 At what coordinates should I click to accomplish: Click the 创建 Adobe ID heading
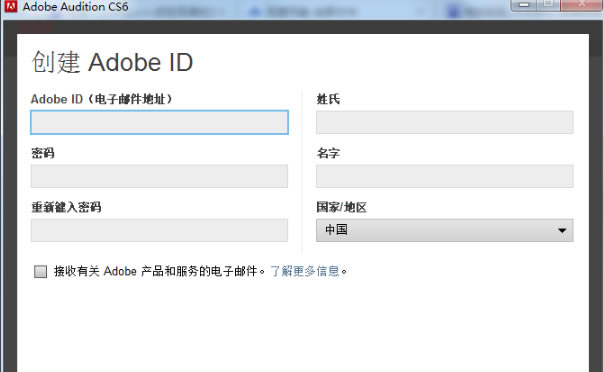click(x=112, y=62)
